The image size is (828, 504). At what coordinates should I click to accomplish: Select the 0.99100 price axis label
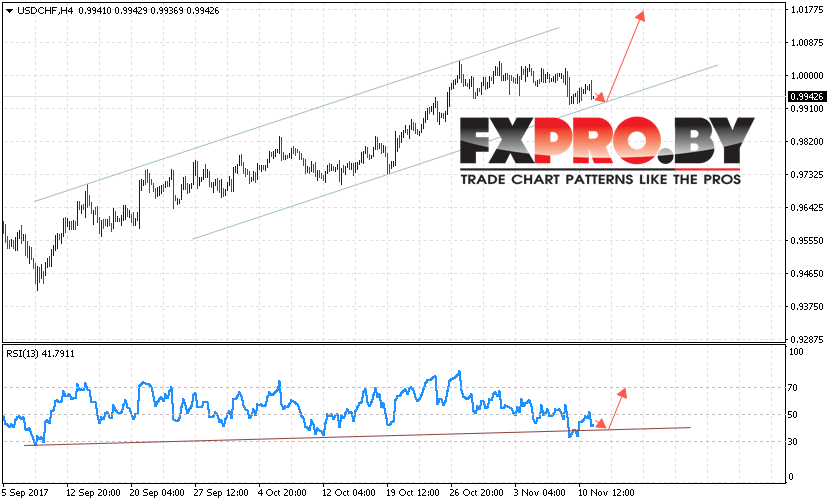click(x=807, y=108)
